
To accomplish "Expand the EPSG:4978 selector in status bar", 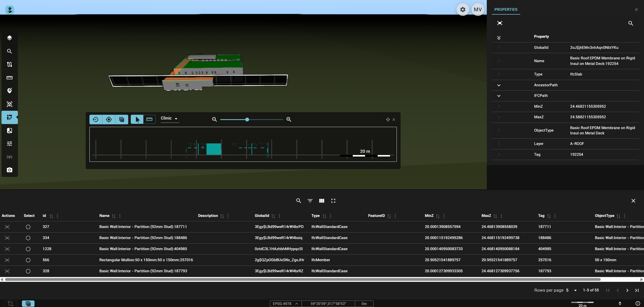I will (x=297, y=303).
